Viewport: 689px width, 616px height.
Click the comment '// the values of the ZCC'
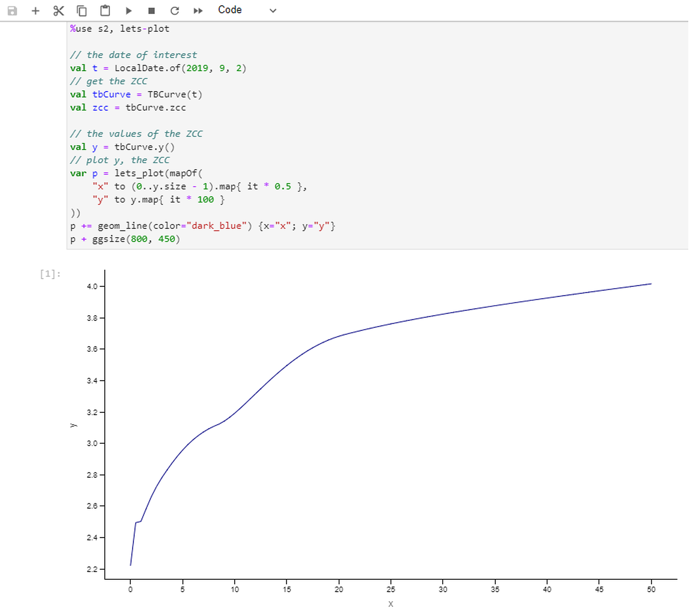pos(136,134)
